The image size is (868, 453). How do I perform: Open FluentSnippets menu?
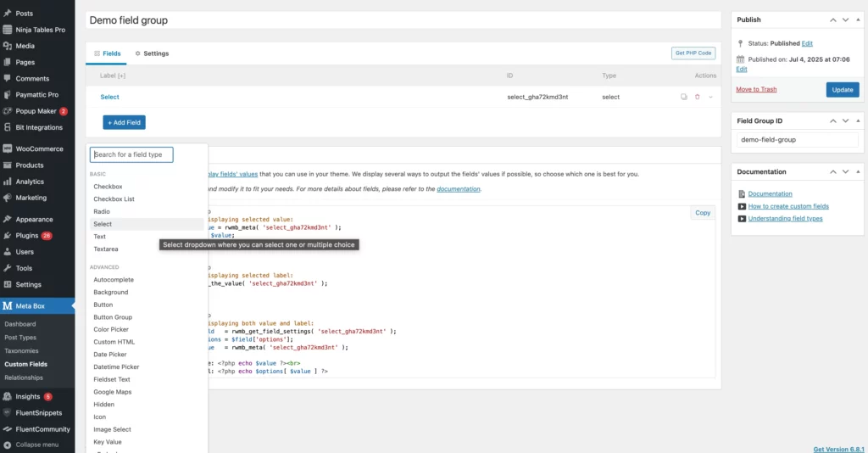point(38,412)
